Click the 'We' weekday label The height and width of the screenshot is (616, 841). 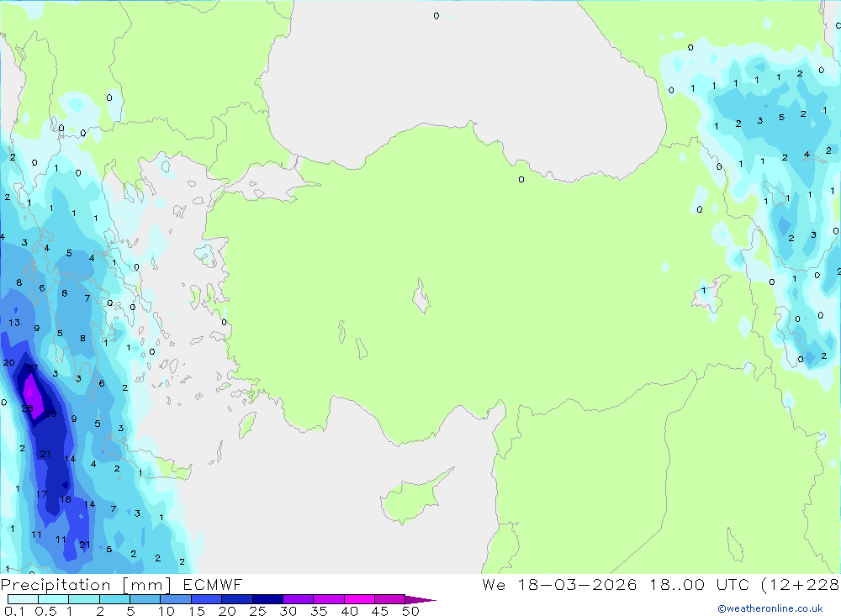[x=494, y=584]
